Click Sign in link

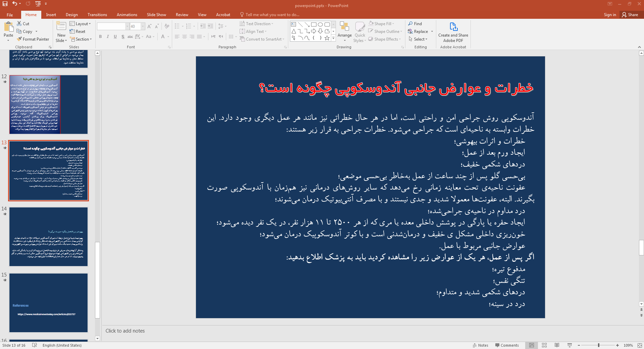tap(610, 14)
